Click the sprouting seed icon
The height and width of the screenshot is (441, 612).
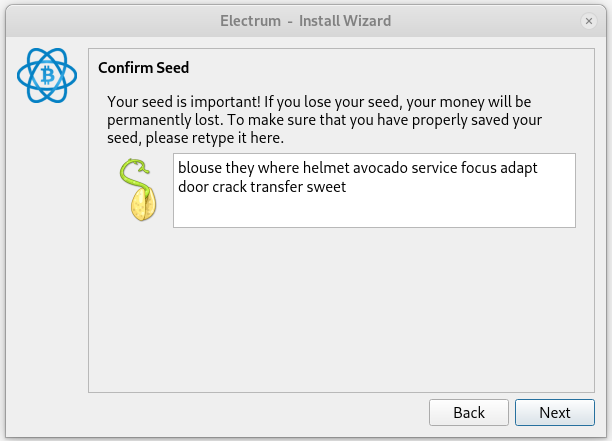click(x=138, y=190)
